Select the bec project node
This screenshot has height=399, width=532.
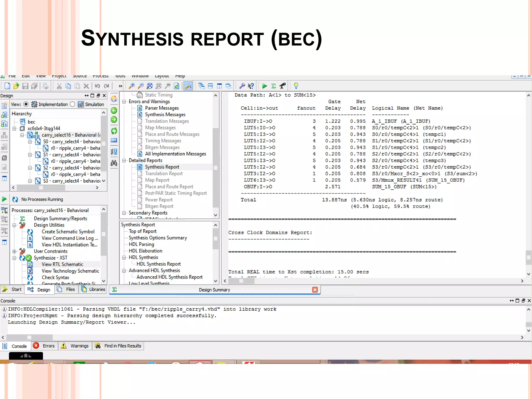coord(31,122)
